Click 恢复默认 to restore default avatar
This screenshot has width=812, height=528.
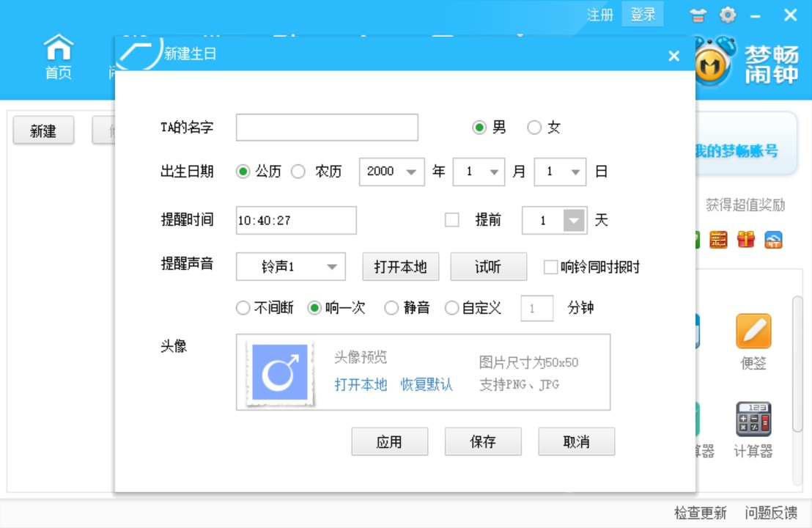click(428, 384)
